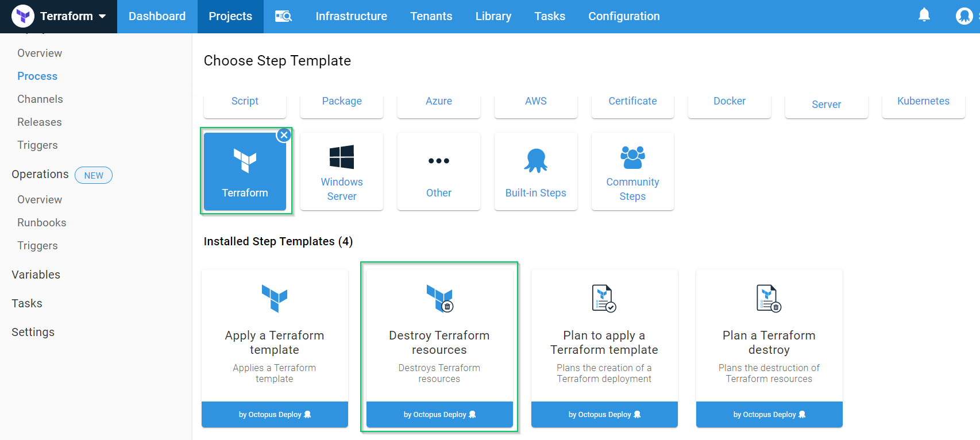Navigate to Variables in the sidebar
980x440 pixels.
36,275
